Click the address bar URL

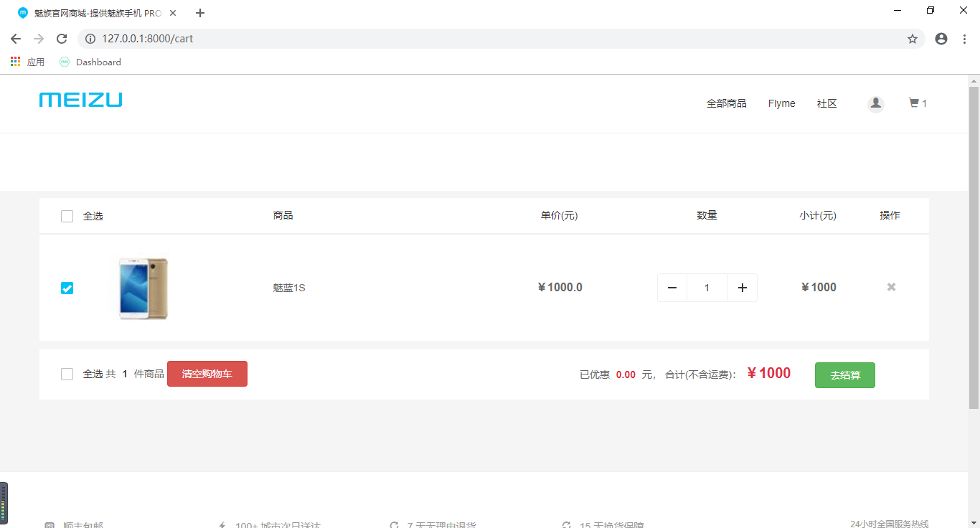(148, 39)
